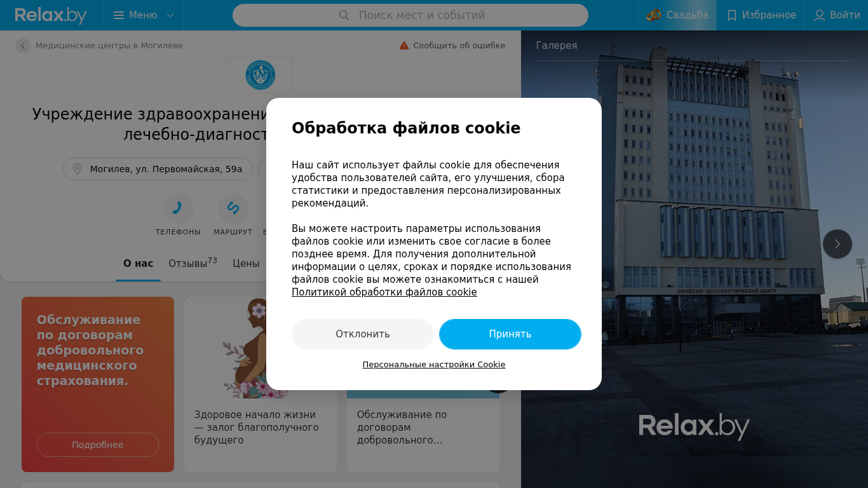
Task: Decline cookies with Отклонить
Action: pos(363,334)
